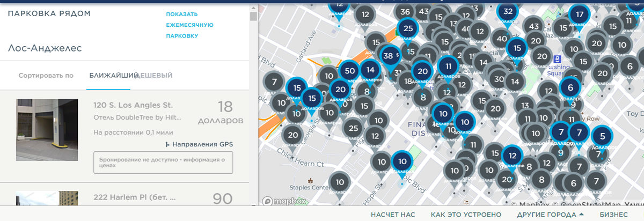Click ПОКАЗАТЬ ЕЖЕМЕСЯЧНУЮ ПАРКОВКУ link

[190, 25]
